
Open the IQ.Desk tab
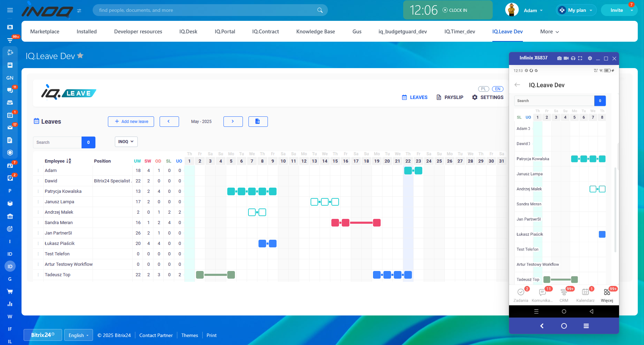pos(188,32)
